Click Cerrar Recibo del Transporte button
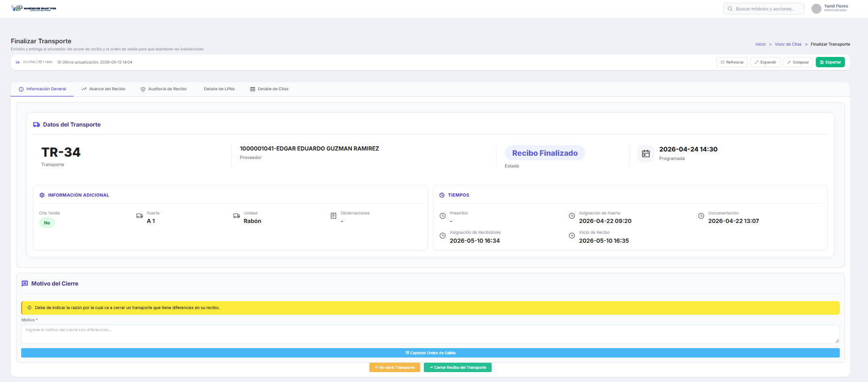Image resolution: width=868 pixels, height=382 pixels. tap(458, 367)
